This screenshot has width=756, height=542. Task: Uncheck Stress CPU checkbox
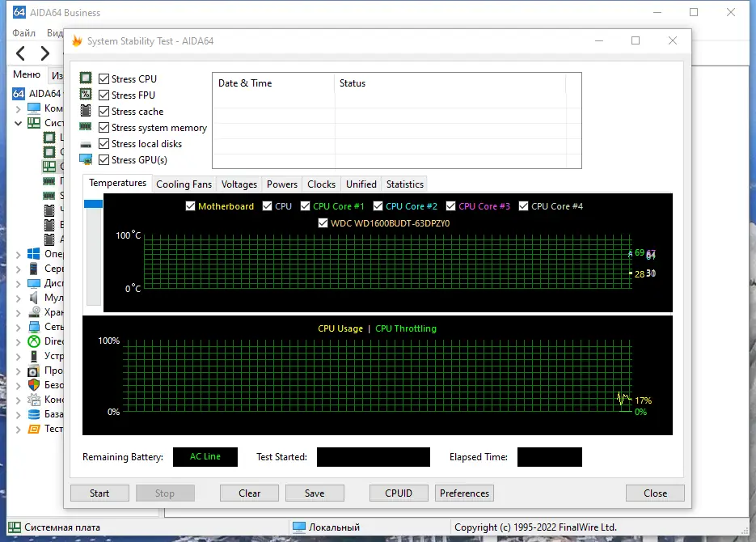[103, 78]
